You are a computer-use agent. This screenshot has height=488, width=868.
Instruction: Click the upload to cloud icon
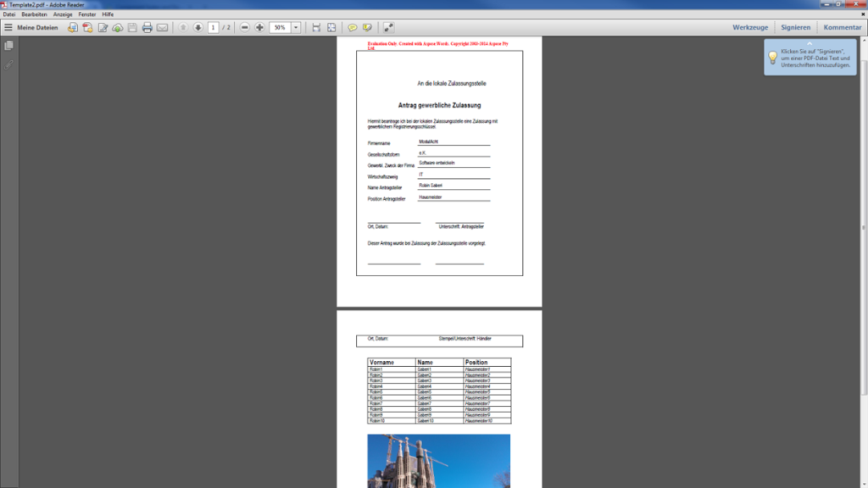pos(117,27)
